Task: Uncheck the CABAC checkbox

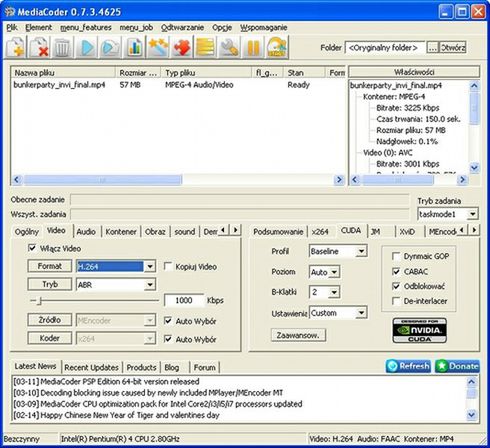Action: [x=396, y=271]
